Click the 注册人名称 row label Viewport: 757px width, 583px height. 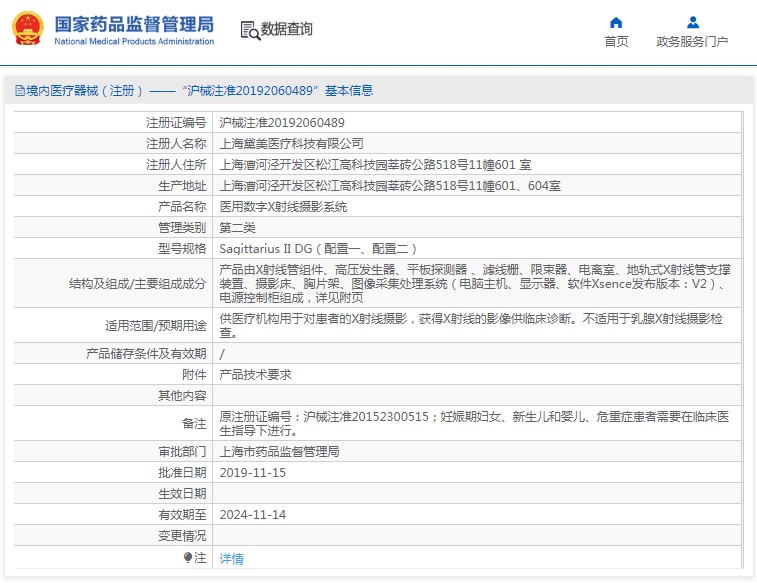pos(176,143)
